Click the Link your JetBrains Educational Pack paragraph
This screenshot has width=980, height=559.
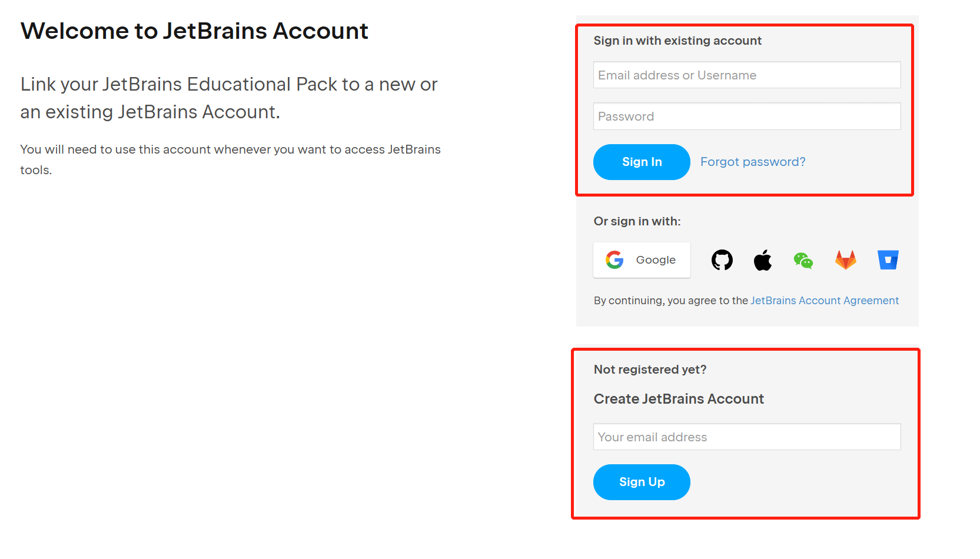229,98
